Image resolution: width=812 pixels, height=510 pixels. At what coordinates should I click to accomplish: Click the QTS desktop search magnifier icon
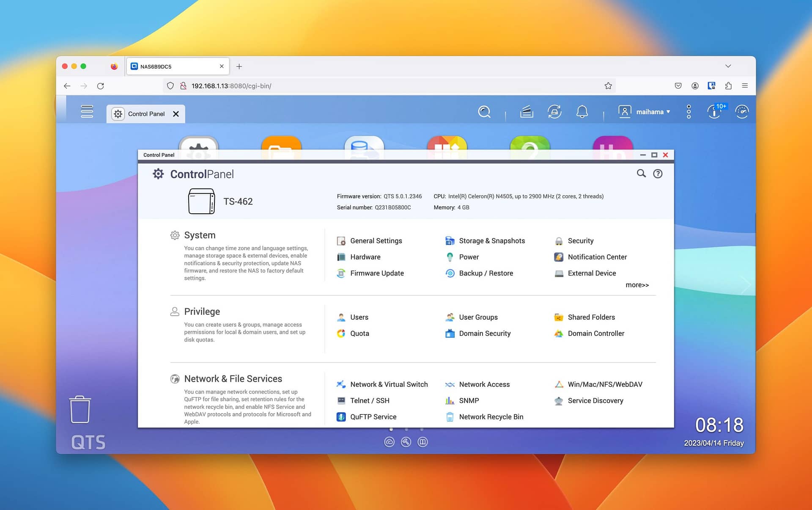tap(484, 112)
